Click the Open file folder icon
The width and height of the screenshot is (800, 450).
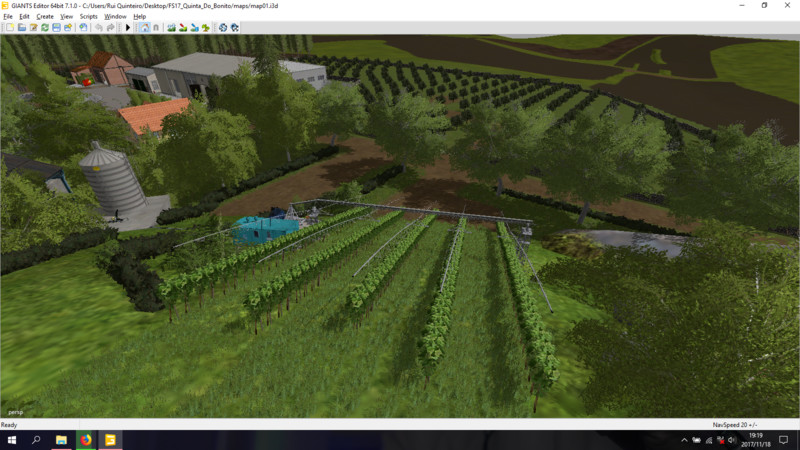21,27
